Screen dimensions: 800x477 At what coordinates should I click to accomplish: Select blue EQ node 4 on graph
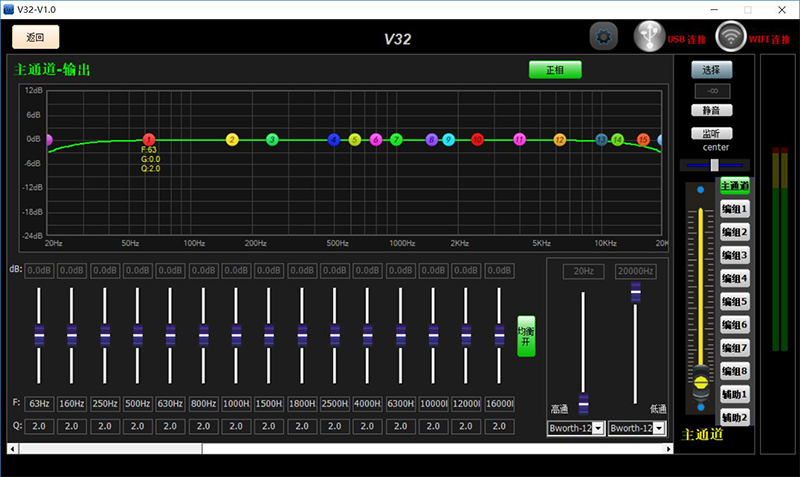[x=334, y=139]
